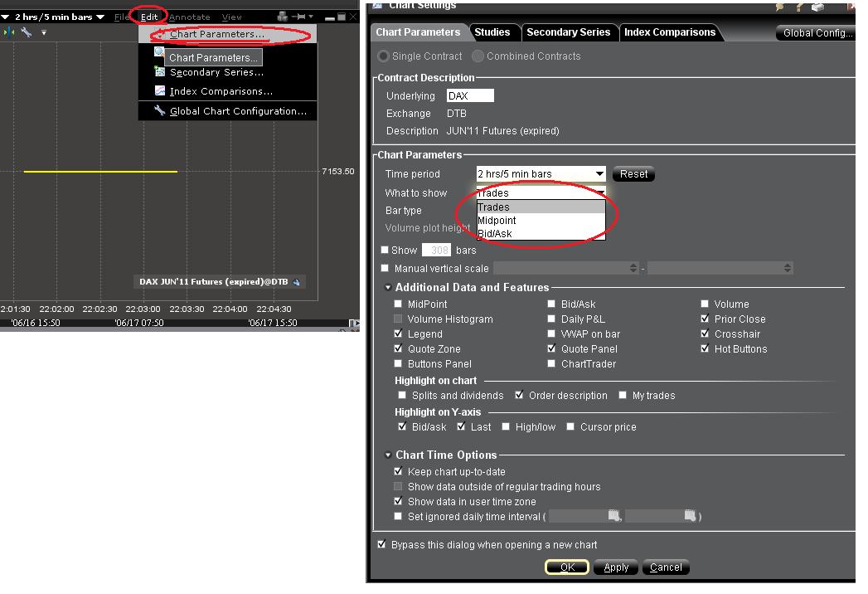Toggle Bypass this dialog checkbox
Viewport: 868px width, 594px height.
(x=381, y=544)
